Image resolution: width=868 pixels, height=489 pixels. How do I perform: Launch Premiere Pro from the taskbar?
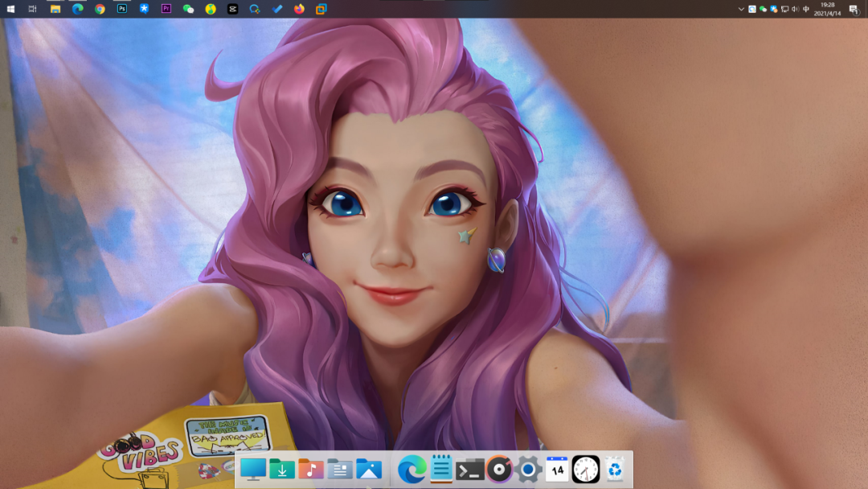pyautogui.click(x=166, y=9)
